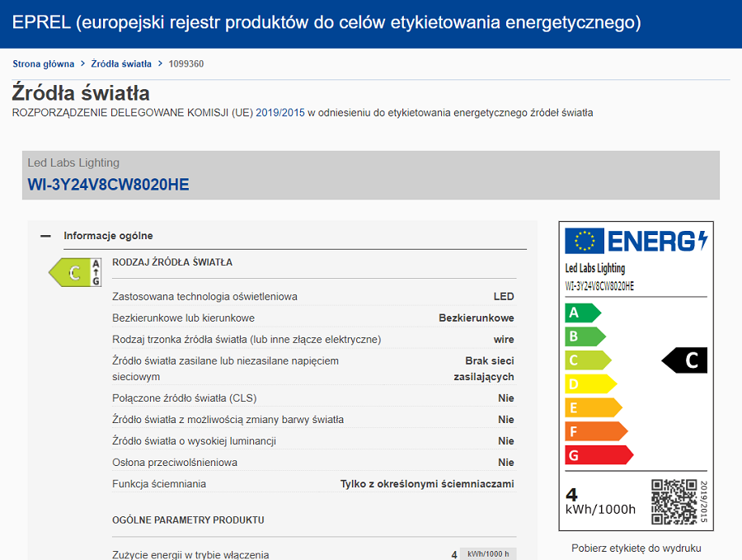
Task: Click the QR code on energy label
Action: click(674, 501)
